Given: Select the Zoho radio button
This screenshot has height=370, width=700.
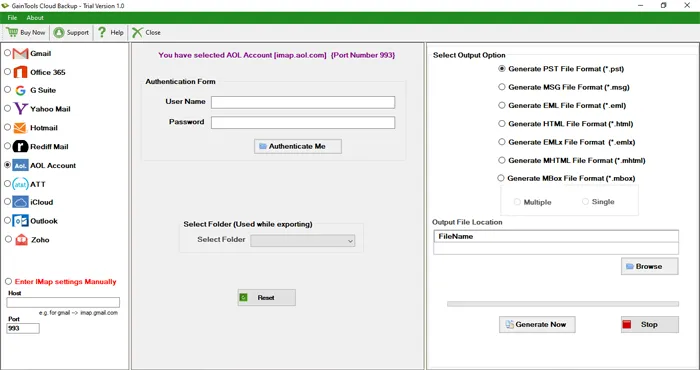Looking at the screenshot, I should [x=8, y=239].
